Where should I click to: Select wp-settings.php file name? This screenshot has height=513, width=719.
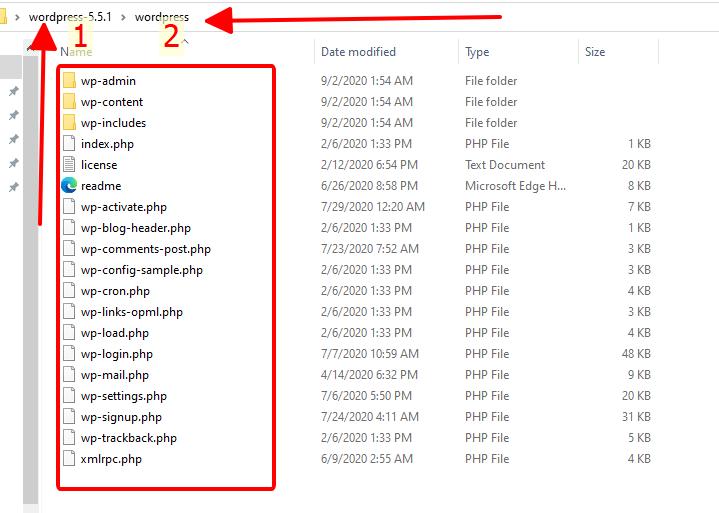pyautogui.click(x=124, y=396)
